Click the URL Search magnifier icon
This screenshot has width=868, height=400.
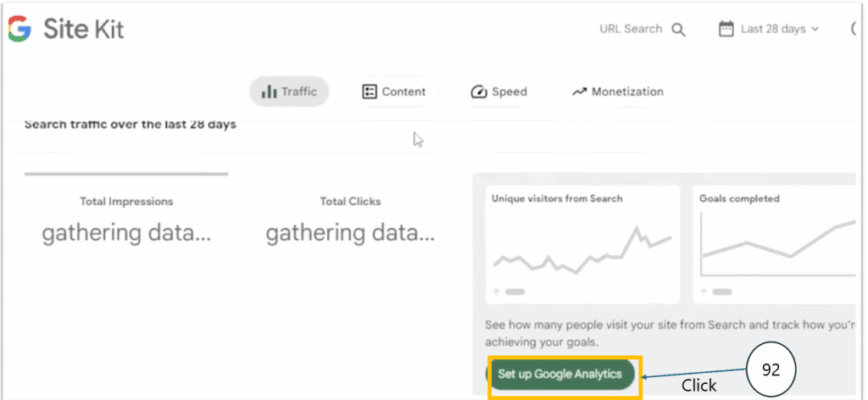678,30
